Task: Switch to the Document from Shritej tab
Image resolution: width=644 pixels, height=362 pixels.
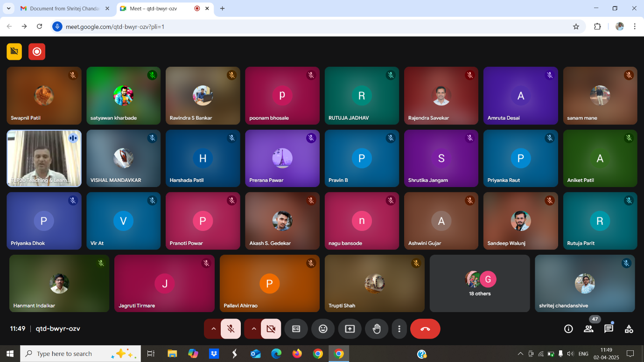Action: (x=64, y=8)
